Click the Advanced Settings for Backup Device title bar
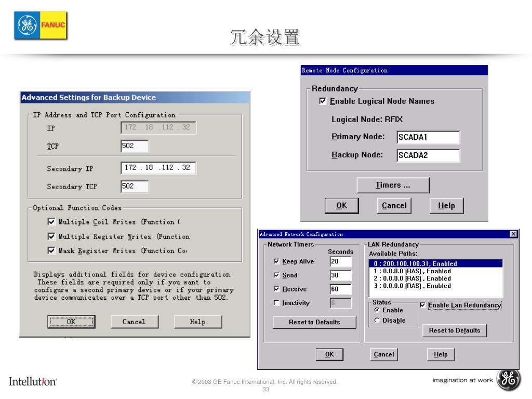 pyautogui.click(x=135, y=97)
